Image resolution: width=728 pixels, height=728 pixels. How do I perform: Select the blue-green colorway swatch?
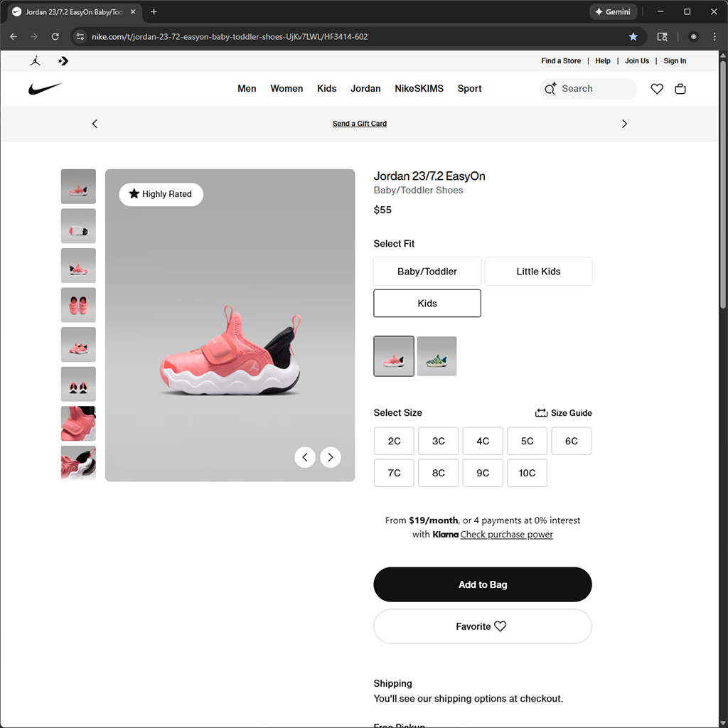(x=437, y=356)
